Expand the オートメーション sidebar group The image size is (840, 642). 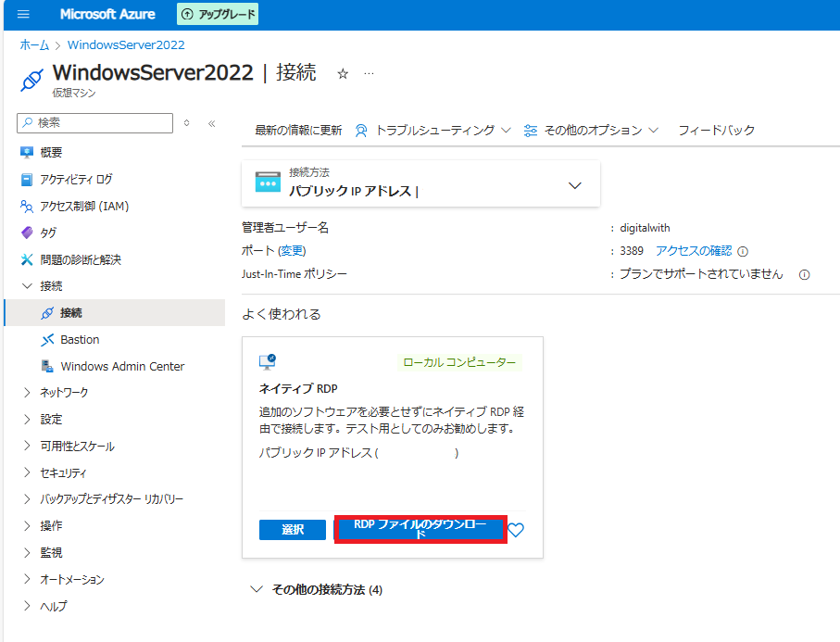[x=28, y=579]
